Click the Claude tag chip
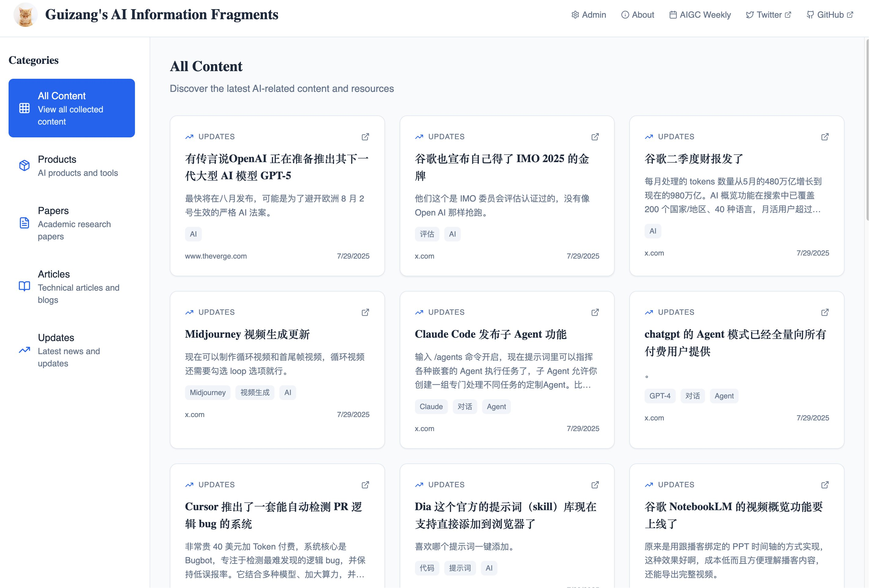Image resolution: width=869 pixels, height=588 pixels. (x=431, y=407)
